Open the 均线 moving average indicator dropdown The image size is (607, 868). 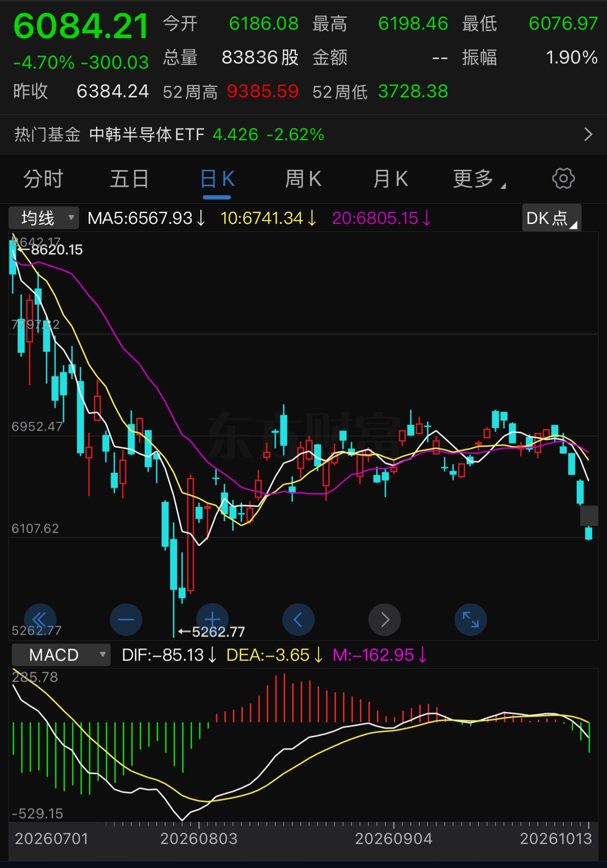coord(44,218)
